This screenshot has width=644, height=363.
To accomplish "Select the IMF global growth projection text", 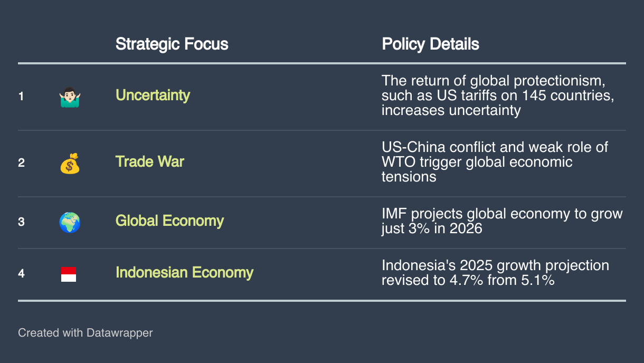I will pyautogui.click(x=502, y=221).
